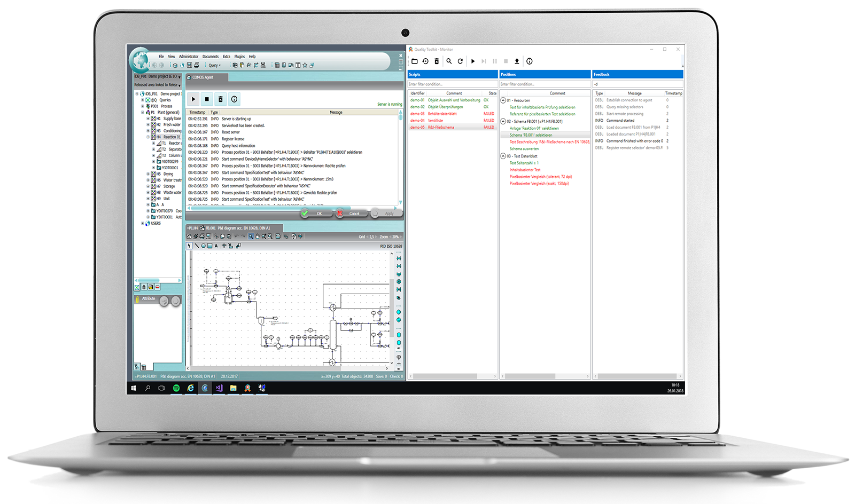Screen dimensions: 855x504
Task: Expand the H5 Drying tree node
Action: pos(148,174)
